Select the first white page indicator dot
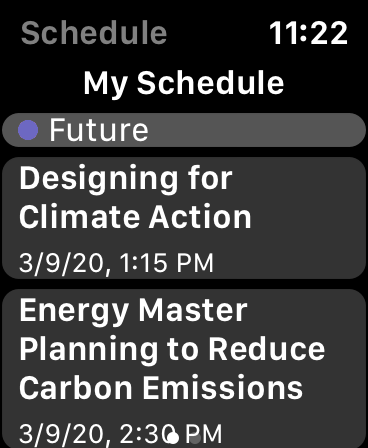The image size is (368, 448). [x=173, y=438]
